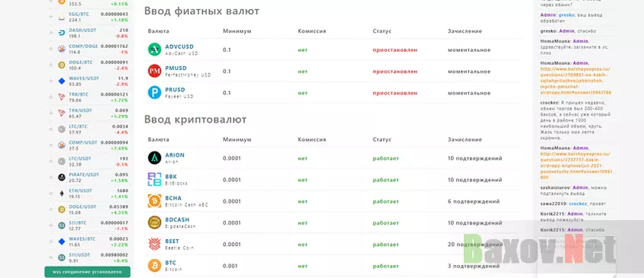
Task: Open the first bolshoyvopros.ru chat link
Action: 576,81
